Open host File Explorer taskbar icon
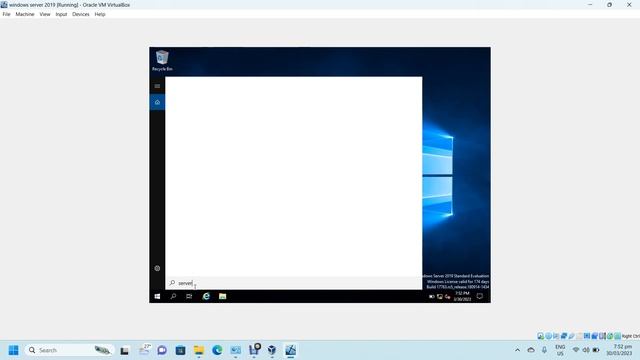 [x=199, y=350]
